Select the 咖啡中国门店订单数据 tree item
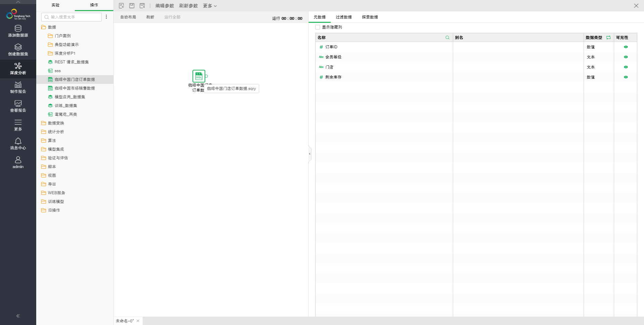 74,79
